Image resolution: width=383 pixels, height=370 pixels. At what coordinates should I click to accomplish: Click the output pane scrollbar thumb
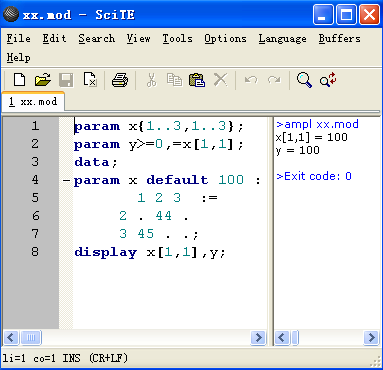[295, 338]
